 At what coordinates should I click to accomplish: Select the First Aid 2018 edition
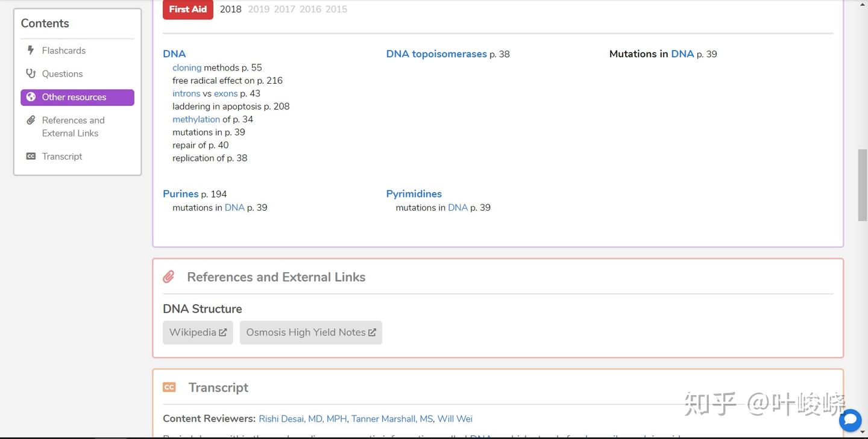point(230,10)
